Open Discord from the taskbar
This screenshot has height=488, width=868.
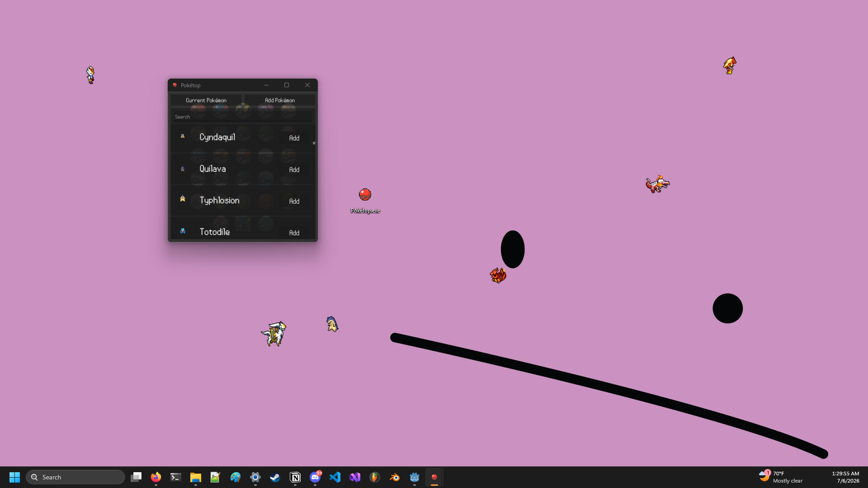315,477
